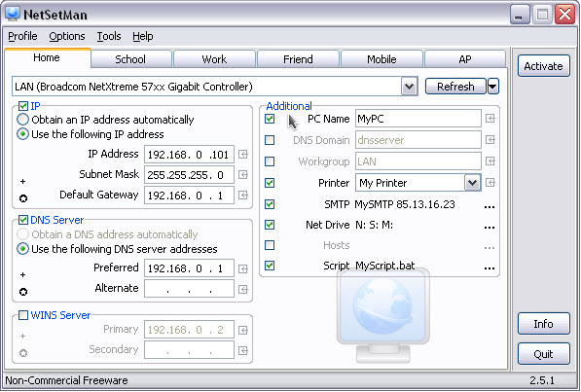
Task: Switch to the Mobile profile tab
Action: tap(381, 59)
